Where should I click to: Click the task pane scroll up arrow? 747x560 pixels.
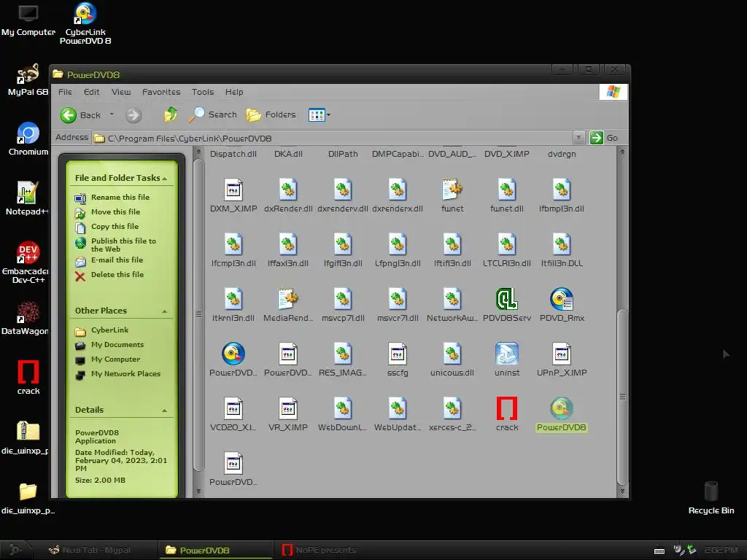(198, 152)
